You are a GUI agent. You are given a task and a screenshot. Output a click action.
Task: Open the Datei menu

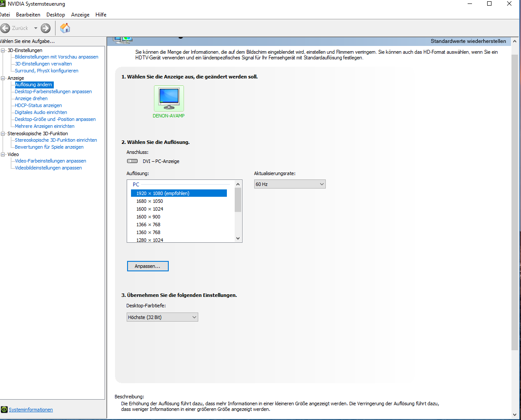(x=4, y=15)
